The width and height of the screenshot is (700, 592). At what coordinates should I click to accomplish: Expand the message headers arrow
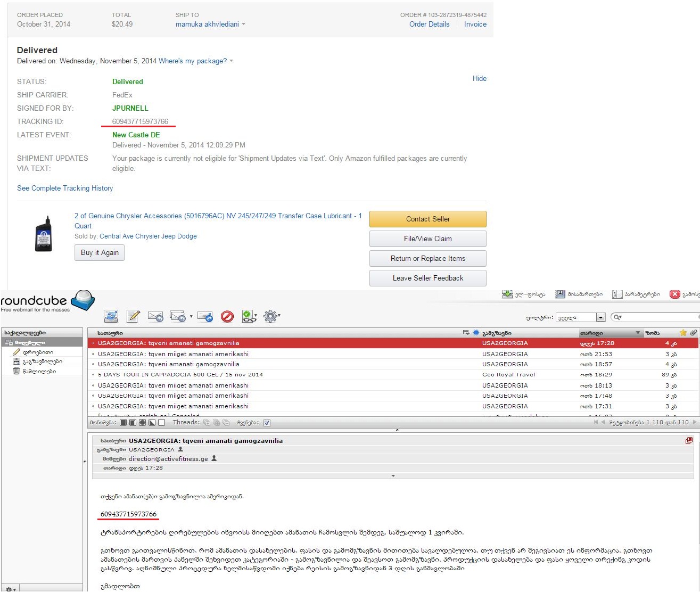[393, 476]
